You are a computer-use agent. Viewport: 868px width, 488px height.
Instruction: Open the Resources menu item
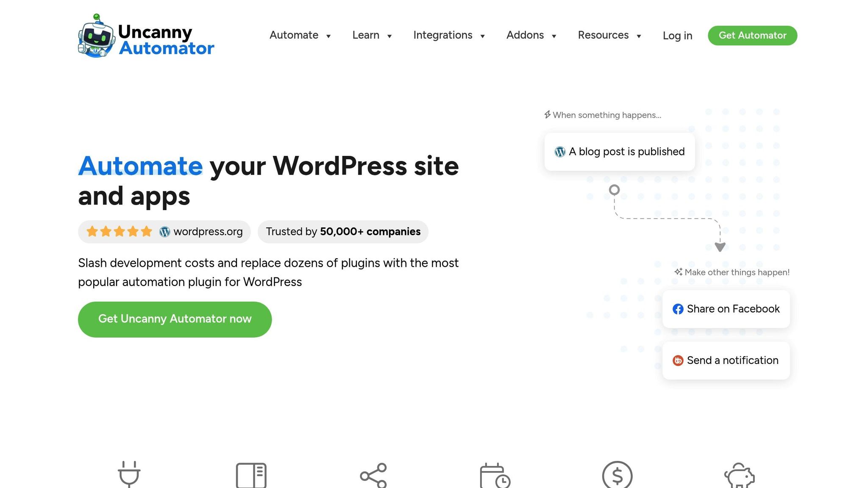click(x=603, y=35)
